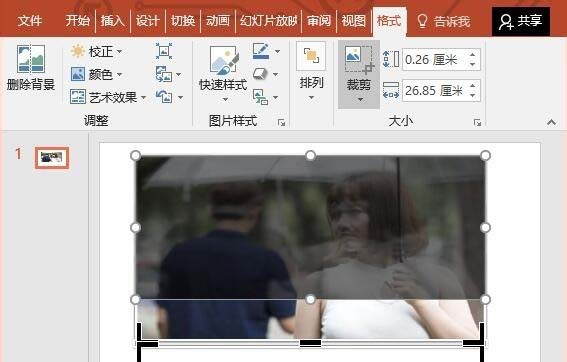Decrease the shape height value
The width and height of the screenshot is (567, 362).
[x=473, y=64]
